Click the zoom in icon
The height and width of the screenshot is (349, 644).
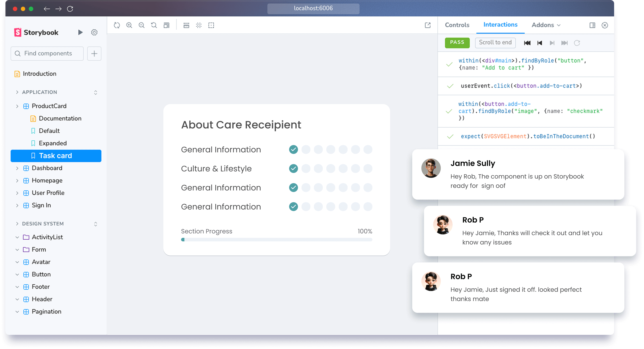(129, 25)
